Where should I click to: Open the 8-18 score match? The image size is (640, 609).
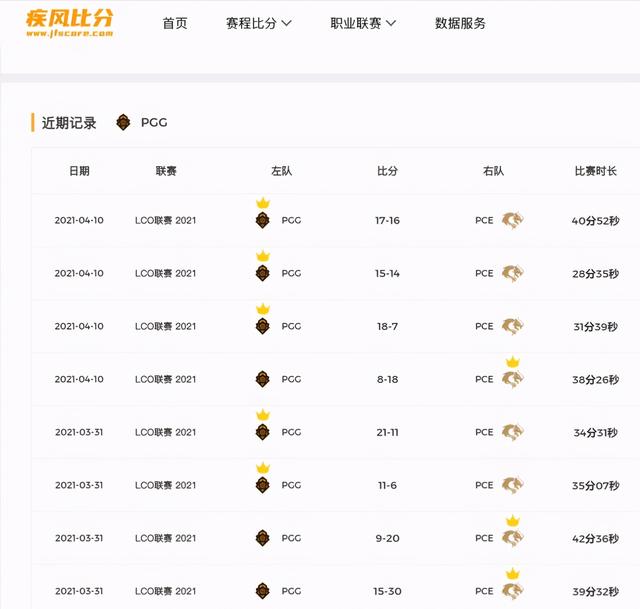point(387,379)
